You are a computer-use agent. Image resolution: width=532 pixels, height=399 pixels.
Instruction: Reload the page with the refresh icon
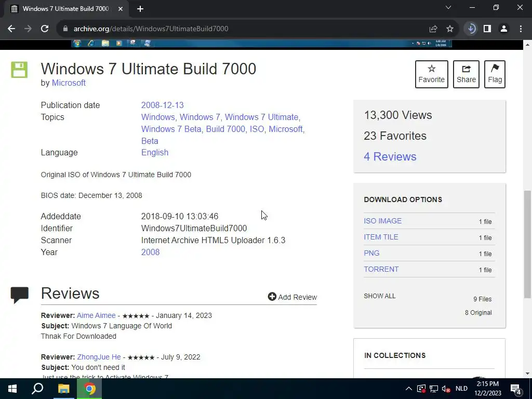tap(45, 29)
